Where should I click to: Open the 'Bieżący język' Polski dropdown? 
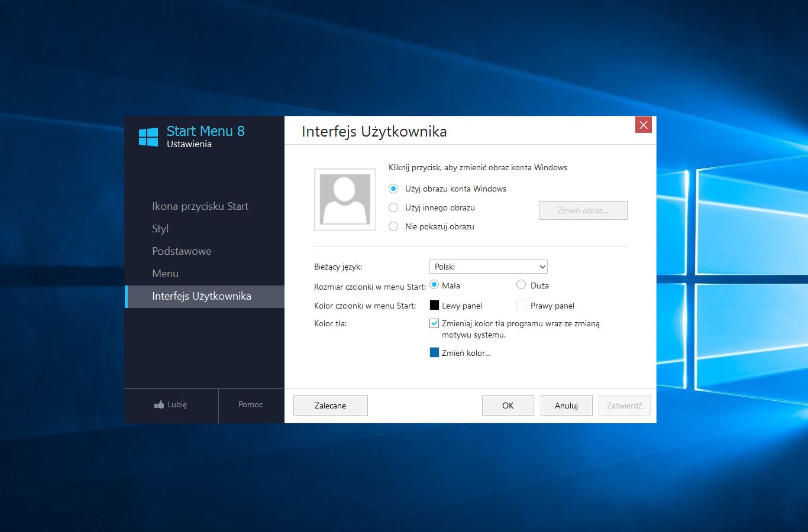(488, 267)
